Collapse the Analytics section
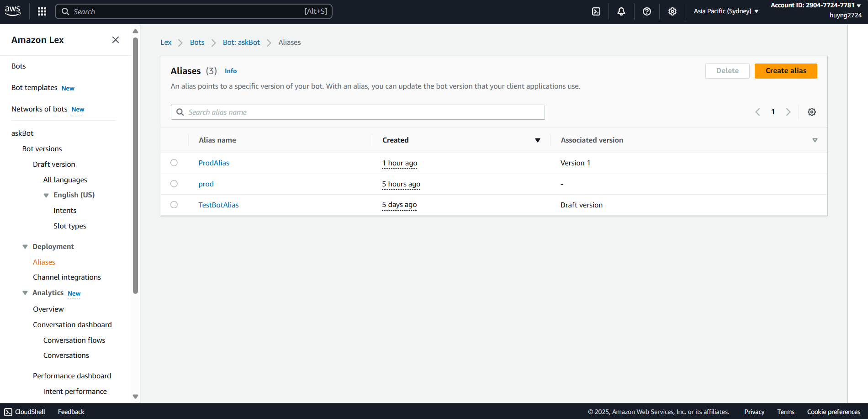The height and width of the screenshot is (419, 868). tap(25, 293)
